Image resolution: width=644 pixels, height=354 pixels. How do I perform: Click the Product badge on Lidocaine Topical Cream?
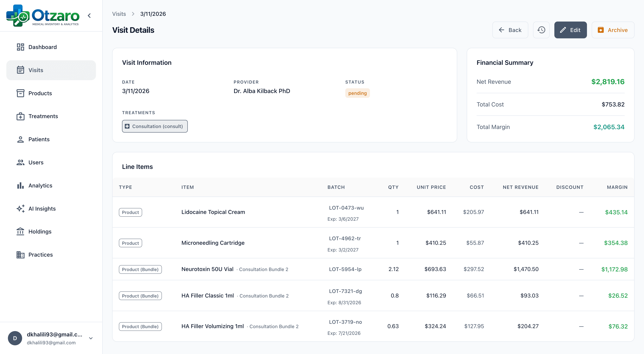click(130, 212)
